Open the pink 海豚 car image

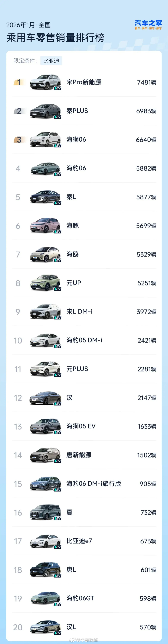tap(45, 225)
